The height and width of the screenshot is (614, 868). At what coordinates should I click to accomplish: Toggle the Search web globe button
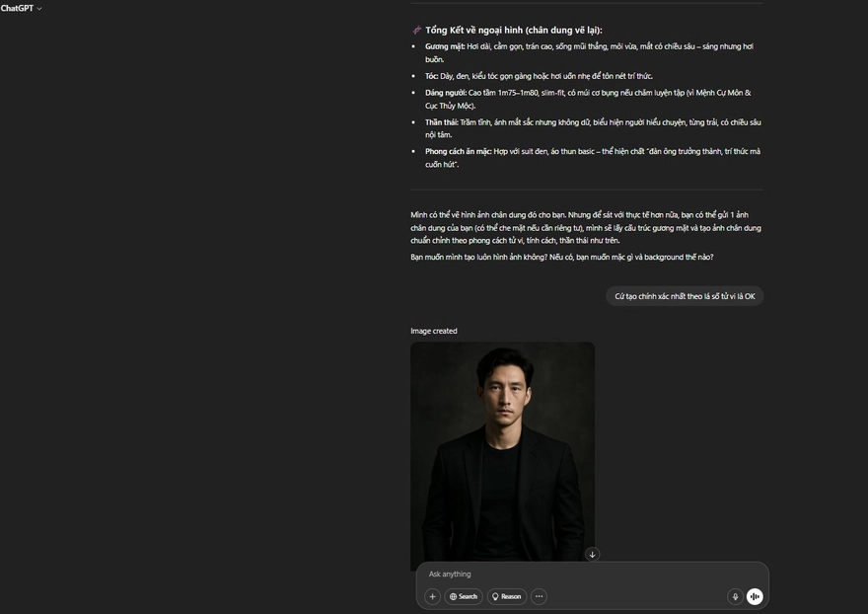464,596
